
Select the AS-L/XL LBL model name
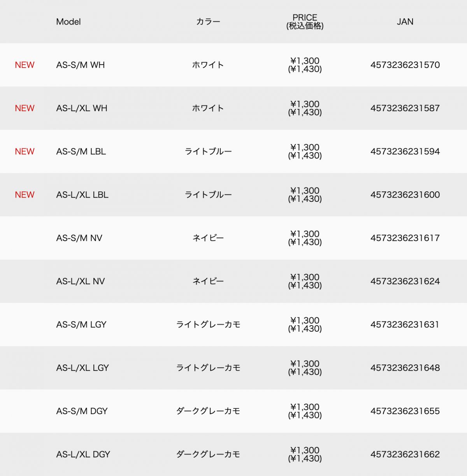pos(82,195)
